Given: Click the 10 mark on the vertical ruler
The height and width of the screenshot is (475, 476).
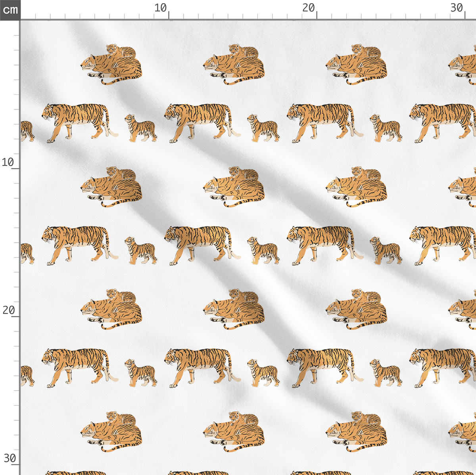Looking at the screenshot, I should [8, 162].
